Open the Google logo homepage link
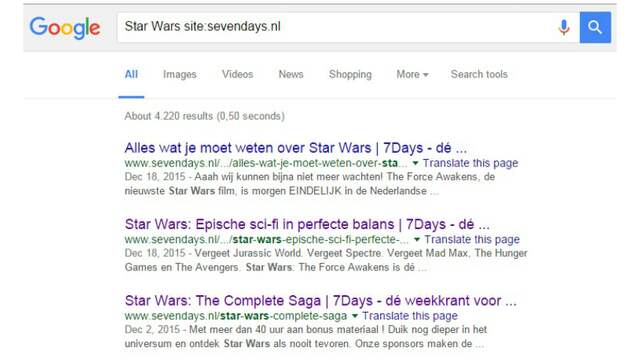640x360 pixels. coord(65,28)
